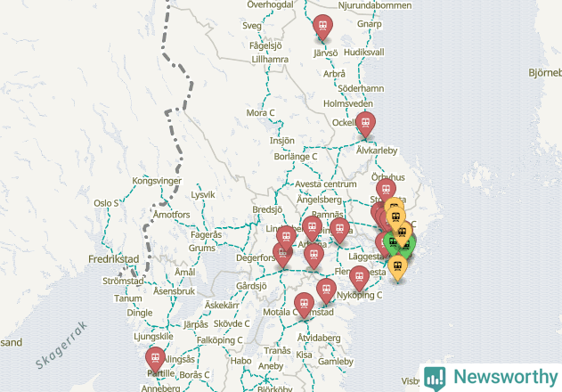Image resolution: width=562 pixels, height=392 pixels.
Task: Select the red train marker beside Ockelbo
Action: [365, 124]
